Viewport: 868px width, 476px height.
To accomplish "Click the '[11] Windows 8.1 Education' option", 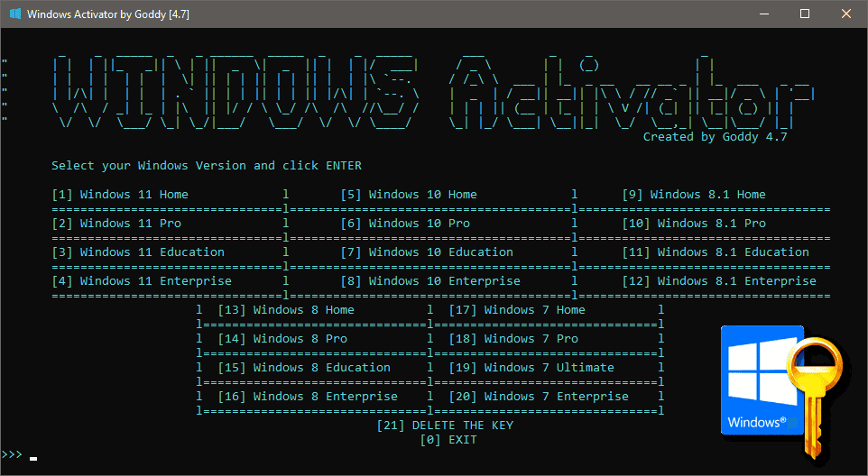I will [x=716, y=252].
